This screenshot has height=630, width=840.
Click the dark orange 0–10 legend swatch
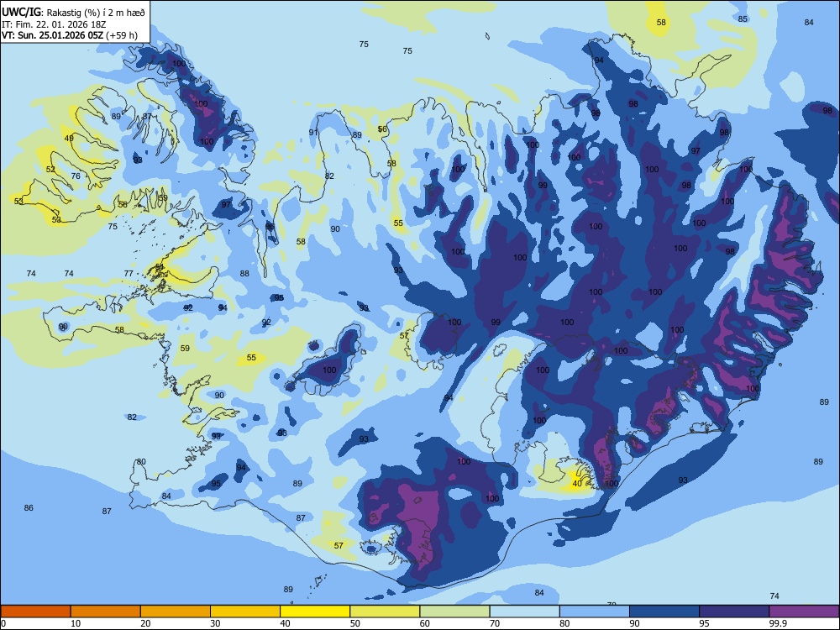click(x=35, y=612)
